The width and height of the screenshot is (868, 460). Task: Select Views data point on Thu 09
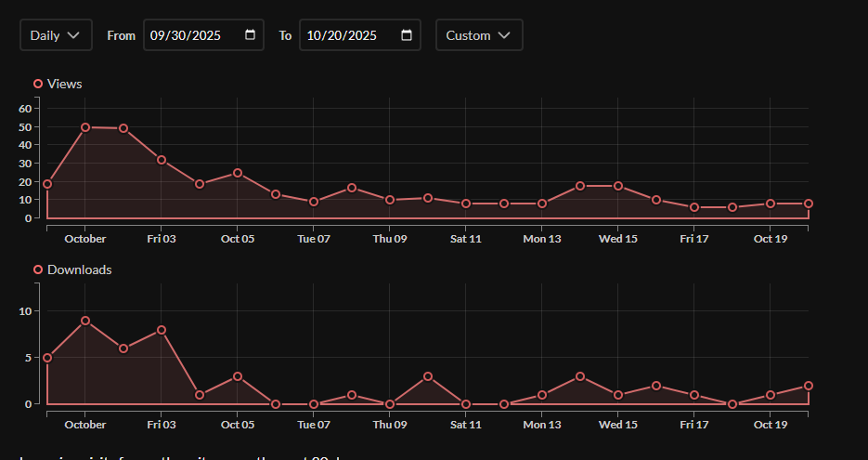pyautogui.click(x=390, y=200)
